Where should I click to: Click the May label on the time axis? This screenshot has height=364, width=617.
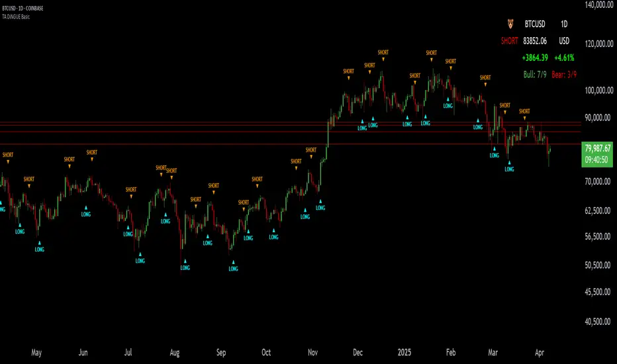click(36, 353)
